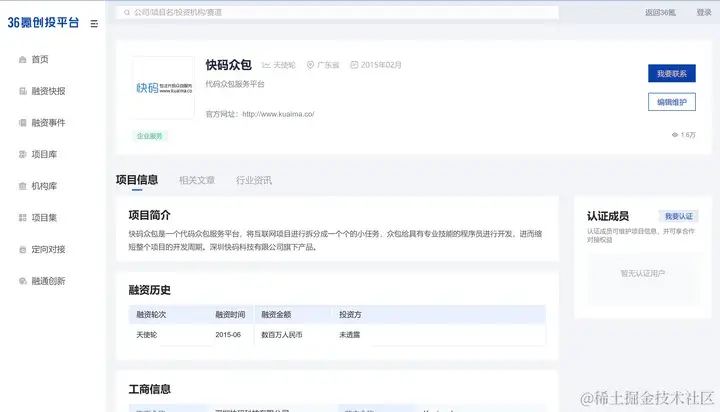Open 融资事件 in sidebar
The width and height of the screenshot is (720, 412).
pos(48,123)
